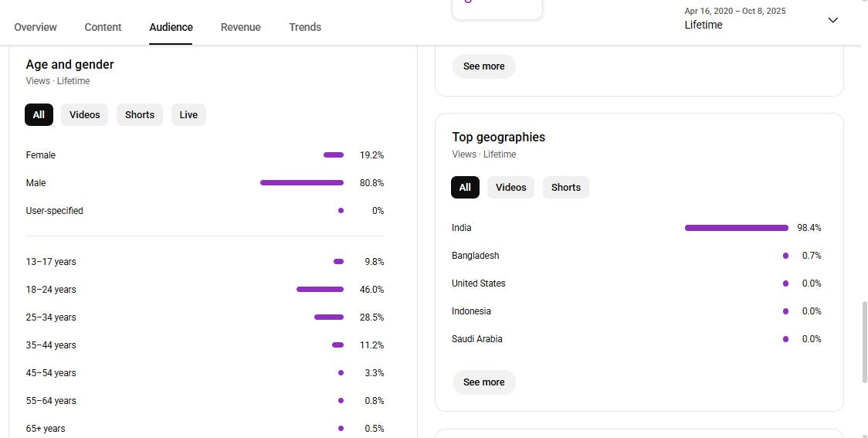Click the upper See more button

[483, 66]
